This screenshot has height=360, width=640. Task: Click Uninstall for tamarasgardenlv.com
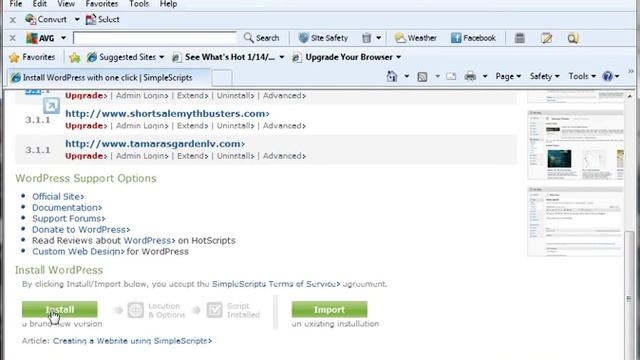[x=236, y=156]
